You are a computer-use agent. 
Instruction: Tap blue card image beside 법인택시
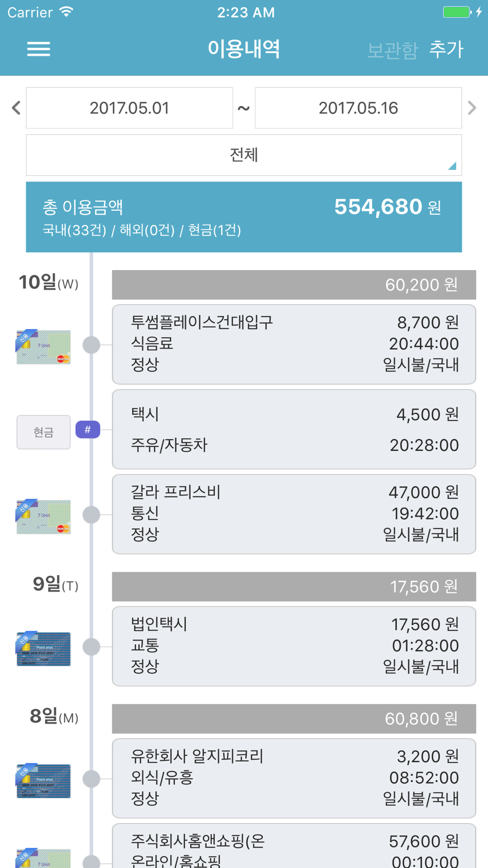43,648
